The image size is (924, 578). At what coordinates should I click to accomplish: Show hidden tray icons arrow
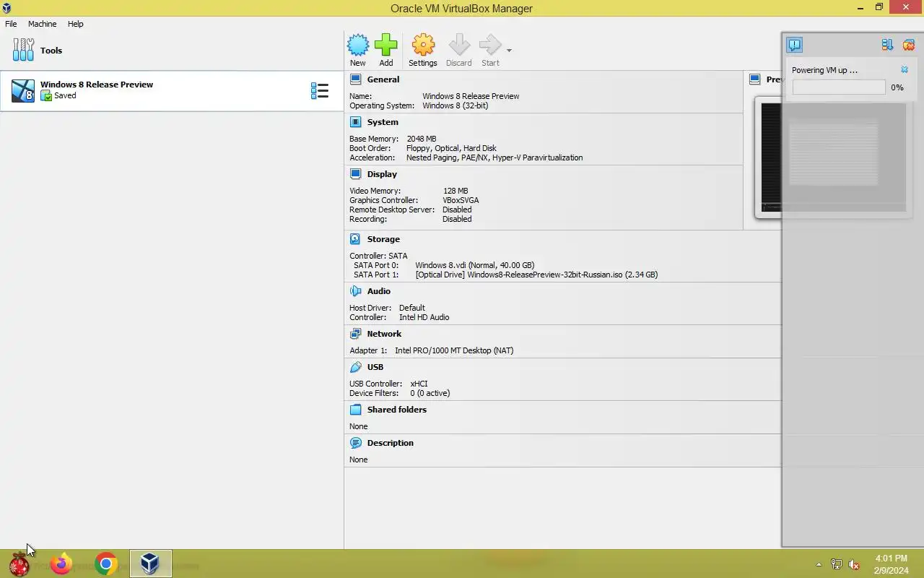click(819, 564)
